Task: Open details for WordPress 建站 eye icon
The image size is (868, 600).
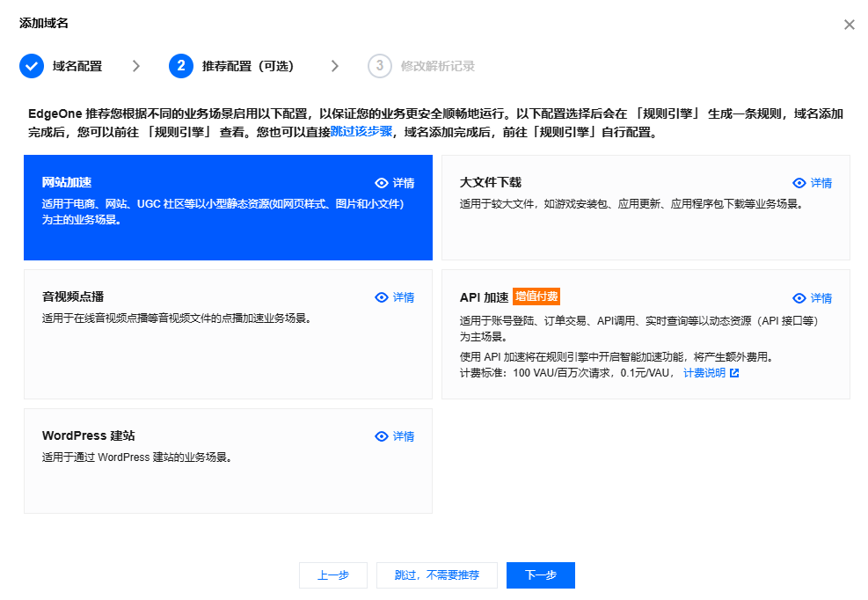Action: pos(382,436)
